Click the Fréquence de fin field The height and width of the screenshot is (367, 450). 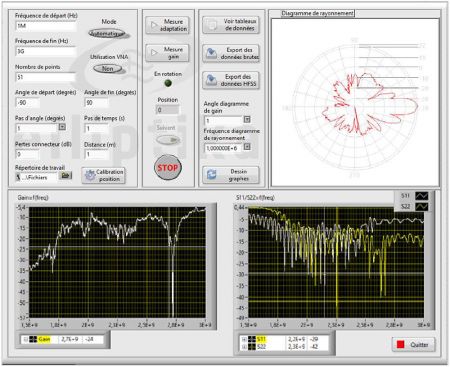(x=46, y=51)
